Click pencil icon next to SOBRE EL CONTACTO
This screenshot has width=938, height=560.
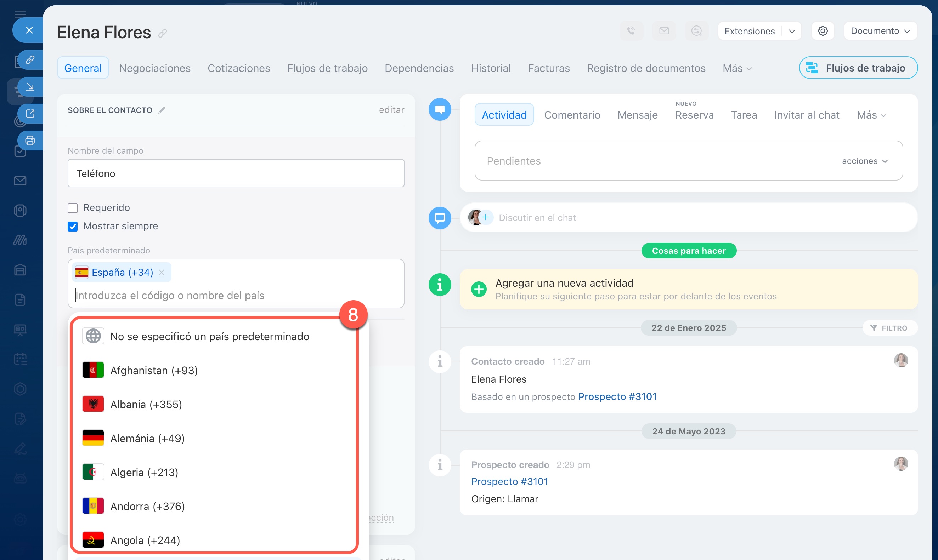(x=162, y=110)
